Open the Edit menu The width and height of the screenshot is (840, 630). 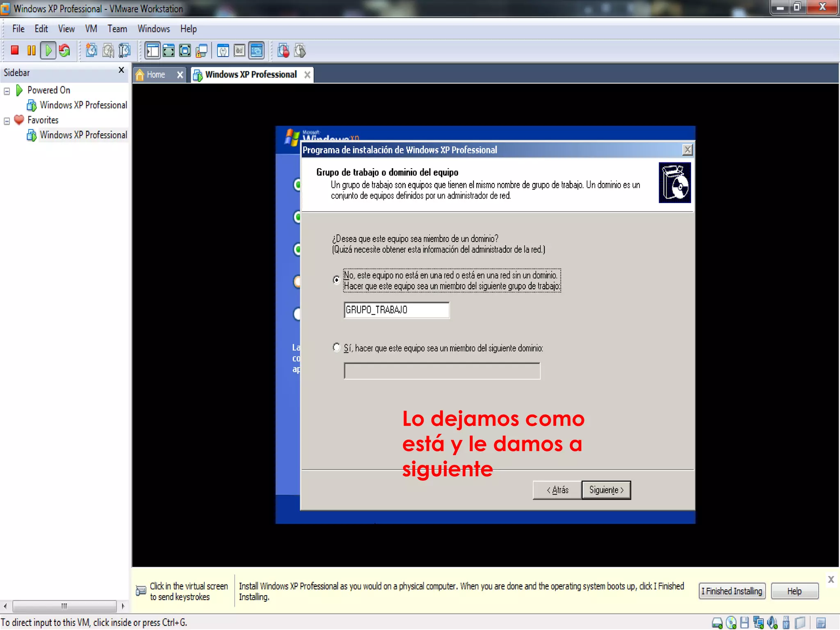coord(41,29)
